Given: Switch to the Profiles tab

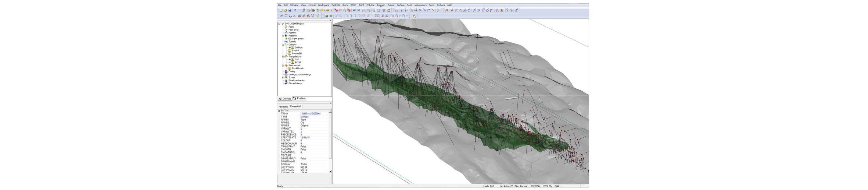Looking at the screenshot, I should pyautogui.click(x=299, y=99).
